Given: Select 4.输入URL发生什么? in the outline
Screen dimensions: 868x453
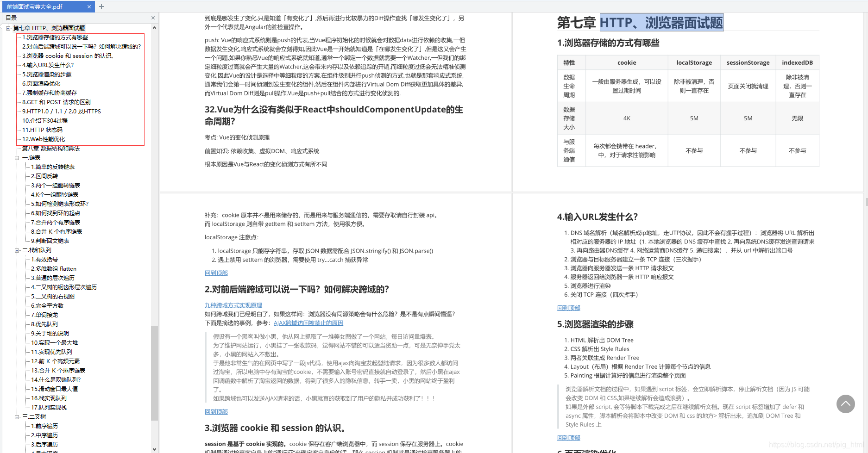Looking at the screenshot, I should 48,65.
